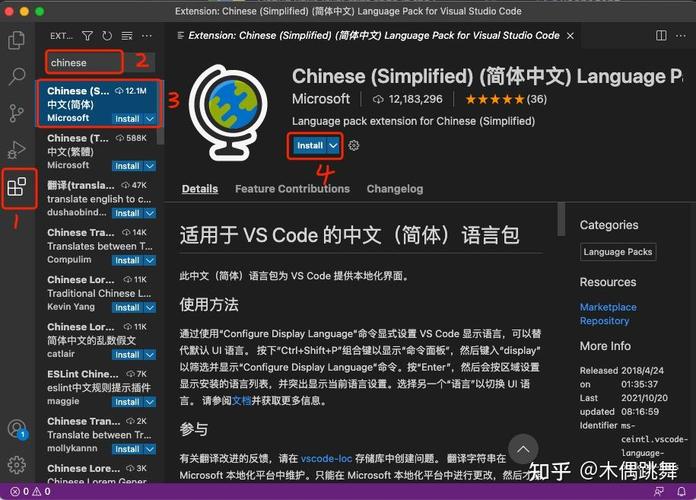Filter extensions using the funnel icon
Image resolution: width=696 pixels, height=500 pixels.
click(x=87, y=36)
